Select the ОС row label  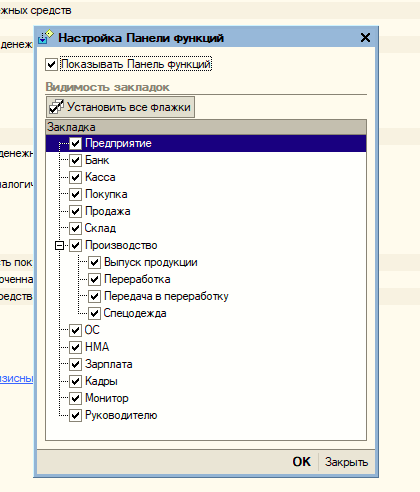[x=92, y=330]
